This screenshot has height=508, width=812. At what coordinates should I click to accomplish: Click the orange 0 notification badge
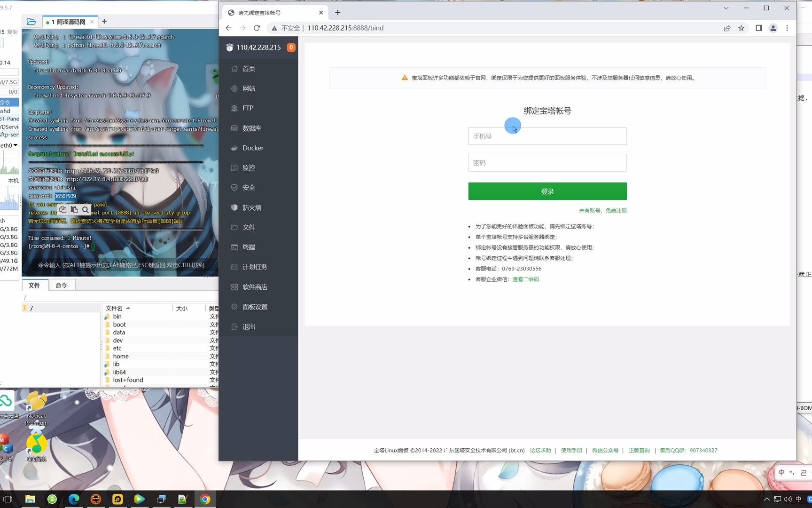(291, 47)
